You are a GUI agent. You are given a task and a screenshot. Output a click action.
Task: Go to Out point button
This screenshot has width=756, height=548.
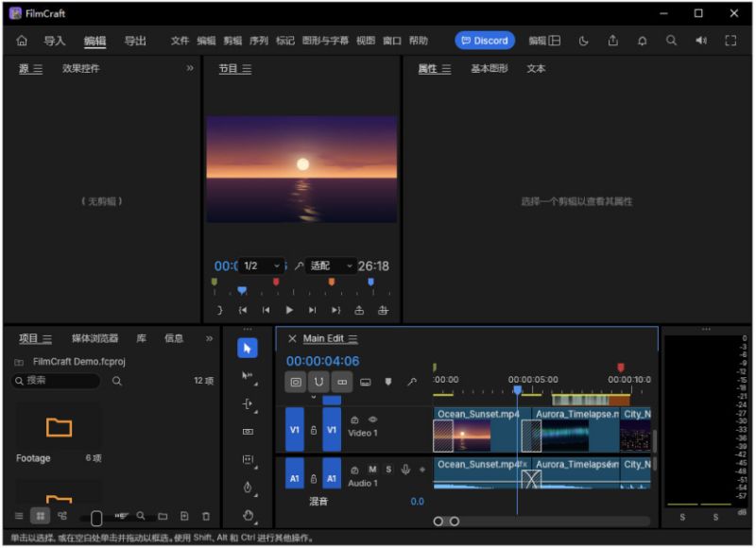pos(335,311)
